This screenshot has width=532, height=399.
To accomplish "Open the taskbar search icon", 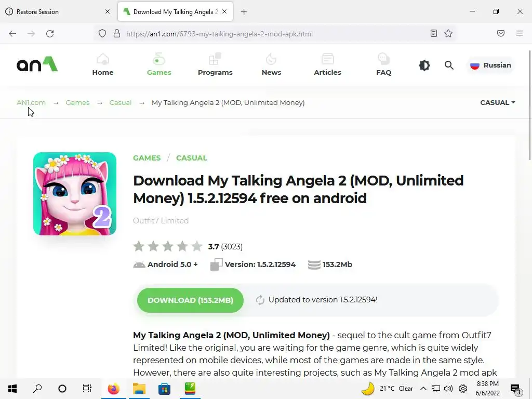I will pos(37,389).
